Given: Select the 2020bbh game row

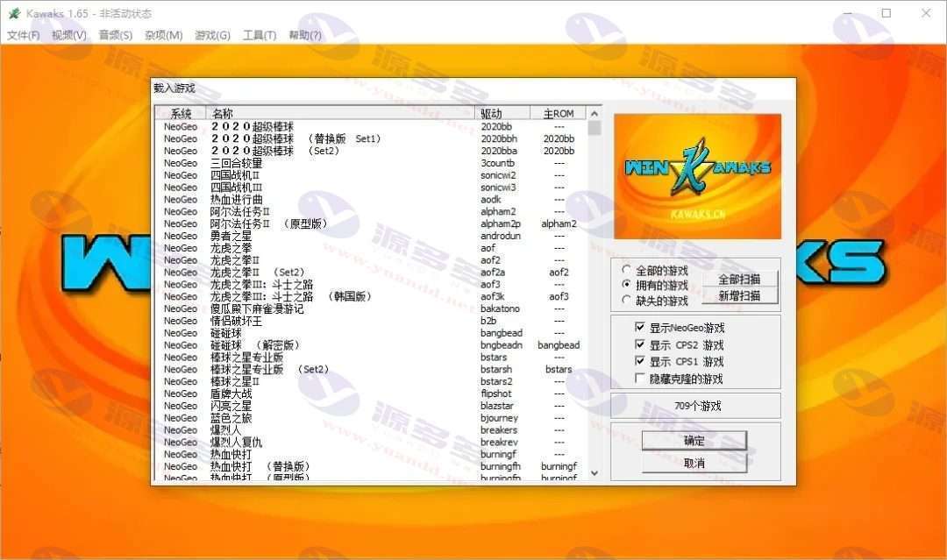Looking at the screenshot, I should tap(370, 138).
